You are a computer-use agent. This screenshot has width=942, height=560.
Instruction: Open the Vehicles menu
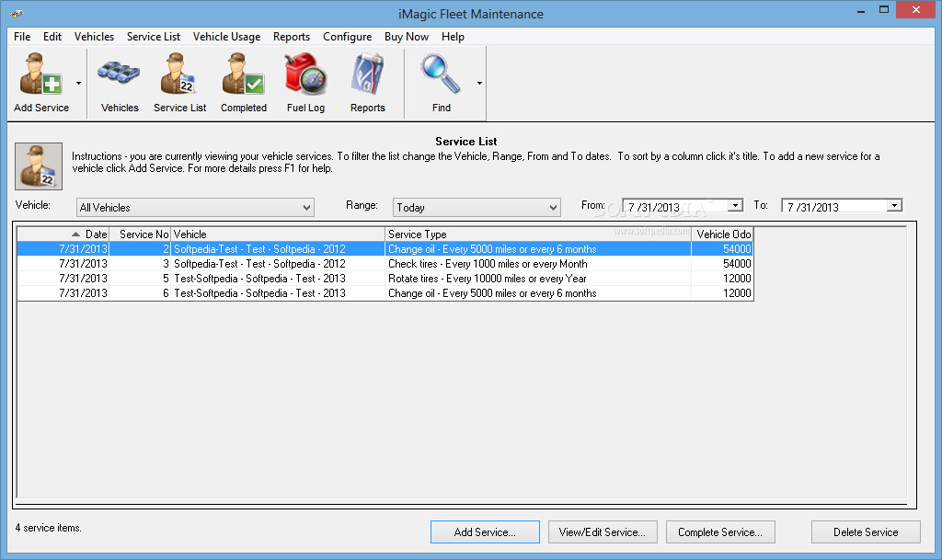[x=95, y=37]
